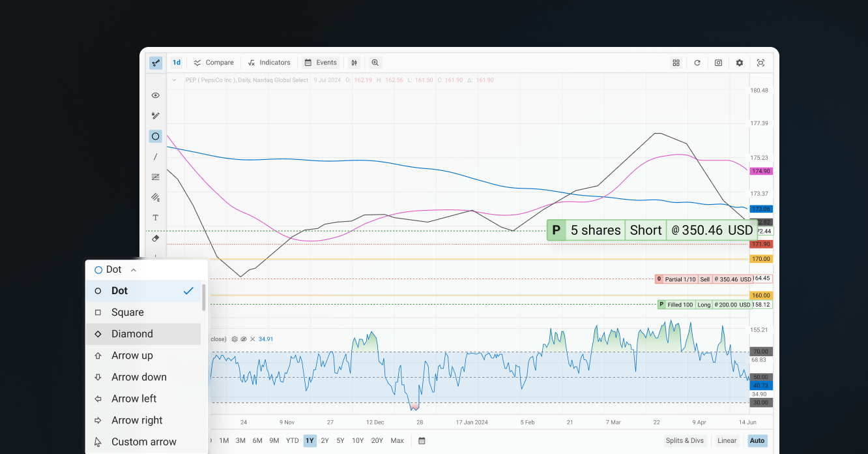The width and height of the screenshot is (868, 454).
Task: Click the Splits & Divs button
Action: point(685,440)
